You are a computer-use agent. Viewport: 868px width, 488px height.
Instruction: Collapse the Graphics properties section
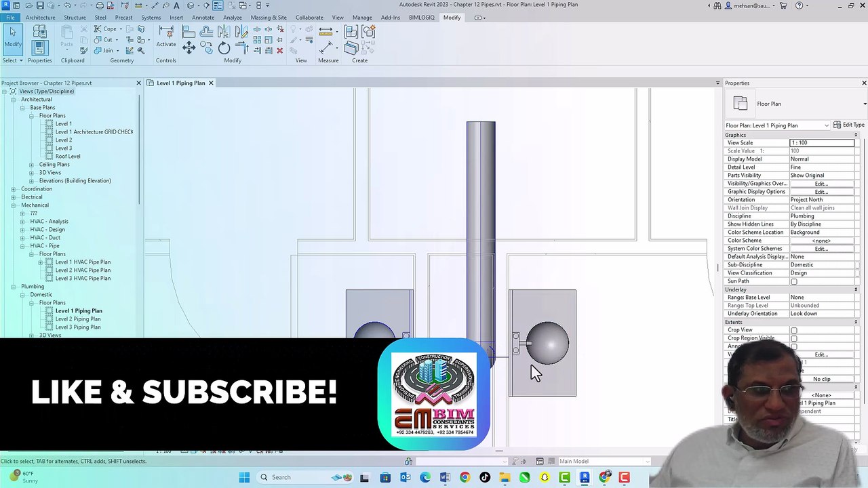pyautogui.click(x=856, y=135)
